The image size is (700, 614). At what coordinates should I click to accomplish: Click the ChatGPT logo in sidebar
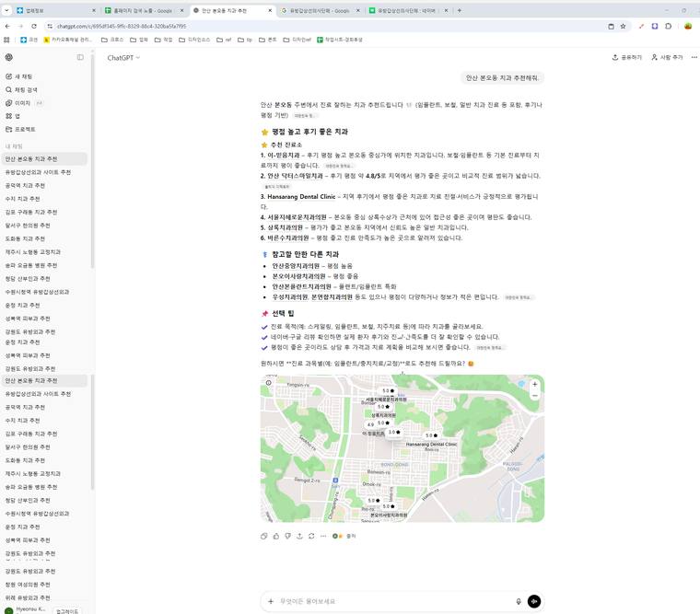[x=9, y=57]
